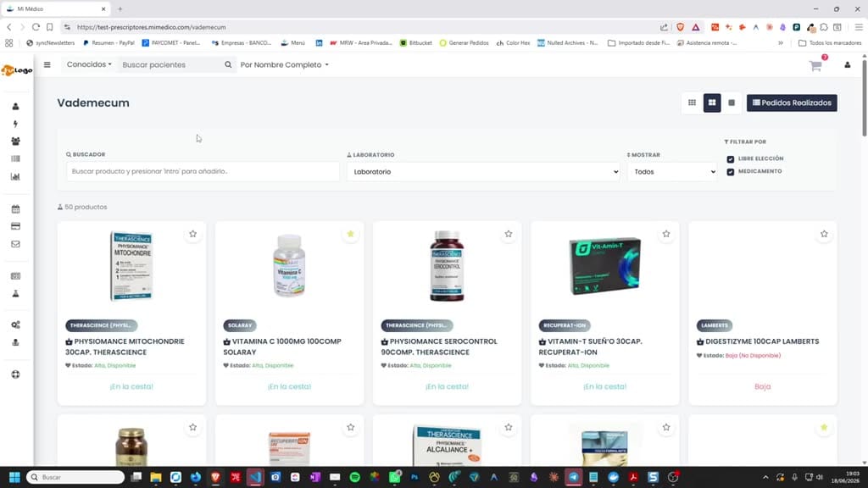Show hidden system tray icons
The height and width of the screenshot is (488, 868).
click(x=765, y=477)
